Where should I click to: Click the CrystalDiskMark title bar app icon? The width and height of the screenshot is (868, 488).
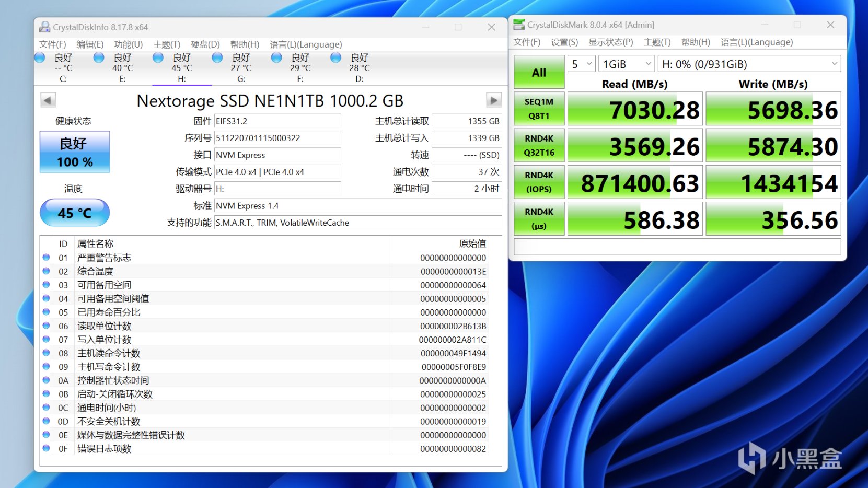pyautogui.click(x=518, y=25)
